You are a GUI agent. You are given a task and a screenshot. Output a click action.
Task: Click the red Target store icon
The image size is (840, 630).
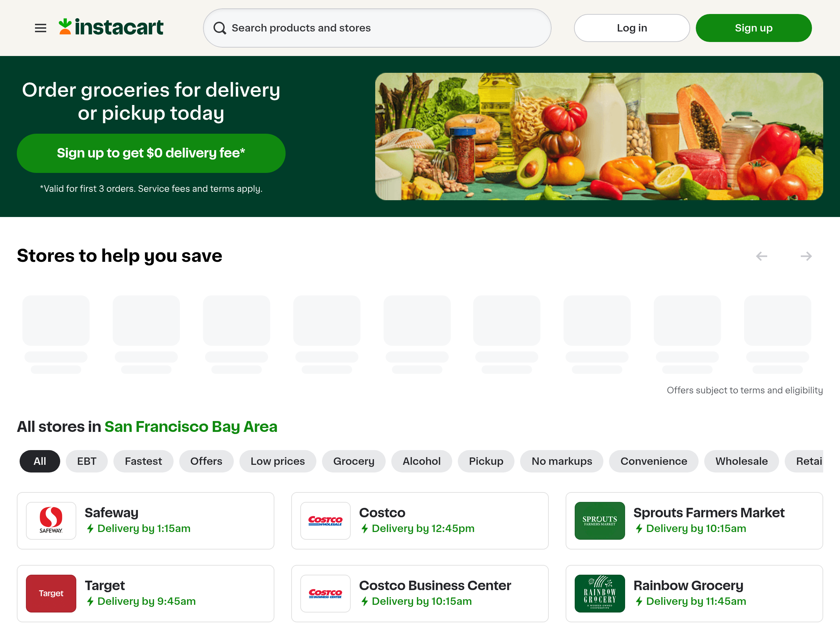[x=51, y=593]
